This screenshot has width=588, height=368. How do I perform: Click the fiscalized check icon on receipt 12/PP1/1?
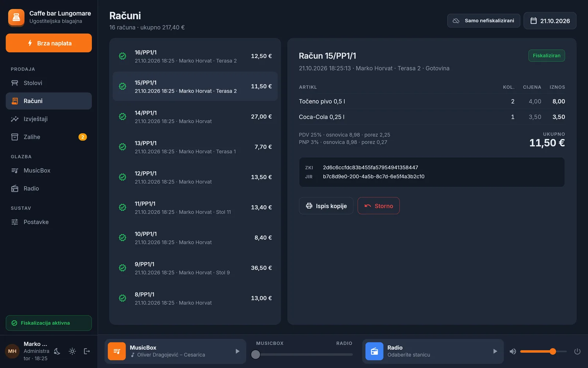[x=123, y=177]
